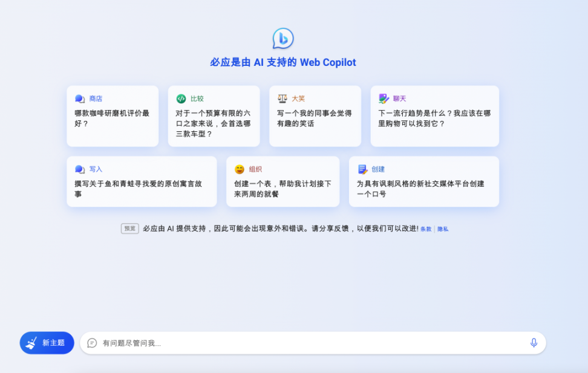The image size is (588, 373).
Task: Click the 必应是由 AI 支持的 Web Copilot heading
Action: [x=283, y=62]
